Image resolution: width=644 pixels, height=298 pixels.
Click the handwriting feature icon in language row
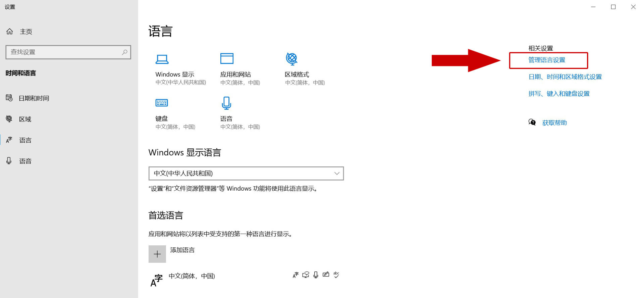(x=326, y=275)
